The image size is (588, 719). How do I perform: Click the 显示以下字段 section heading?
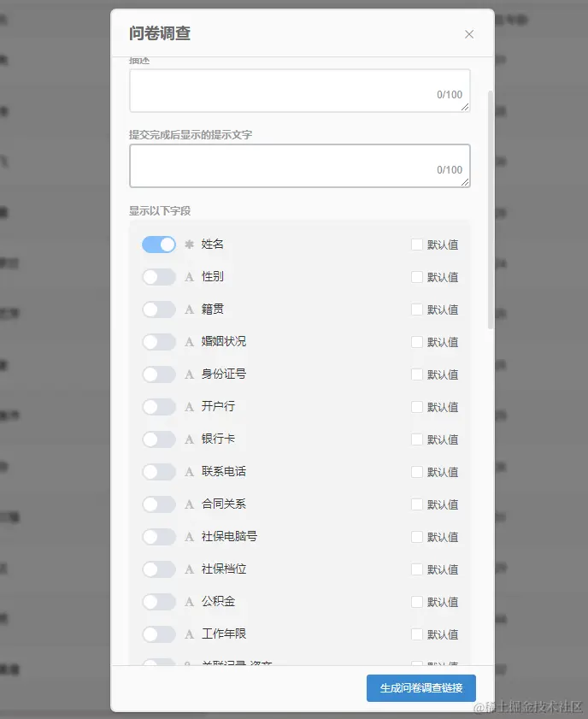[160, 211]
